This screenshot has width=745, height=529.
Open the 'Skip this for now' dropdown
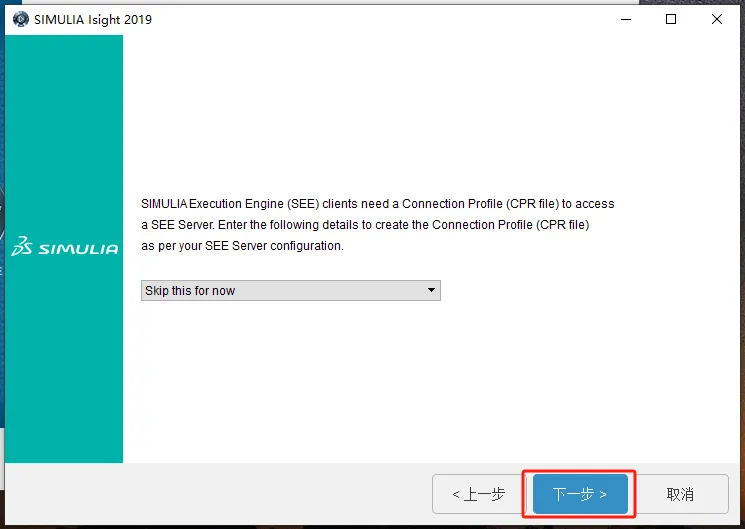pos(291,290)
